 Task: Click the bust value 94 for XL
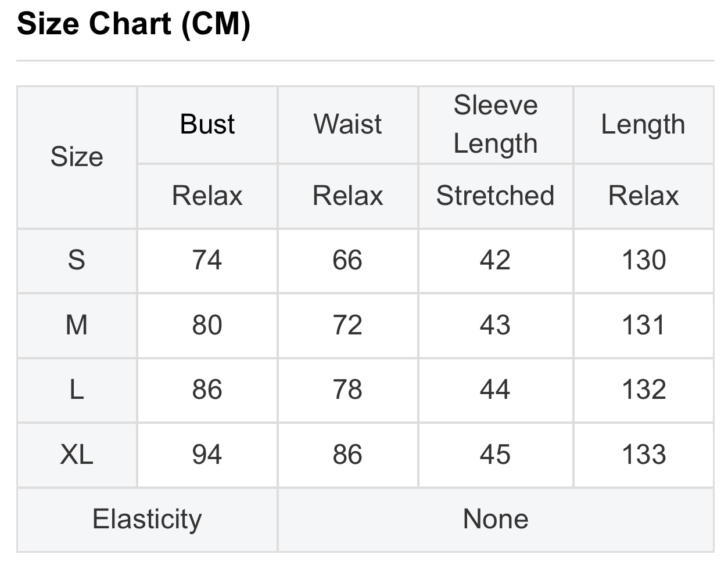[207, 455]
